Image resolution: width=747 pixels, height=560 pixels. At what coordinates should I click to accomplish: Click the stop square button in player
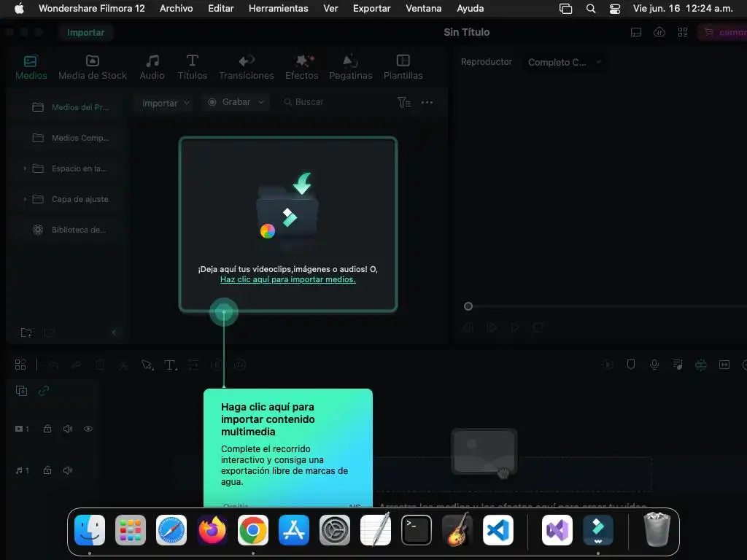coord(538,327)
